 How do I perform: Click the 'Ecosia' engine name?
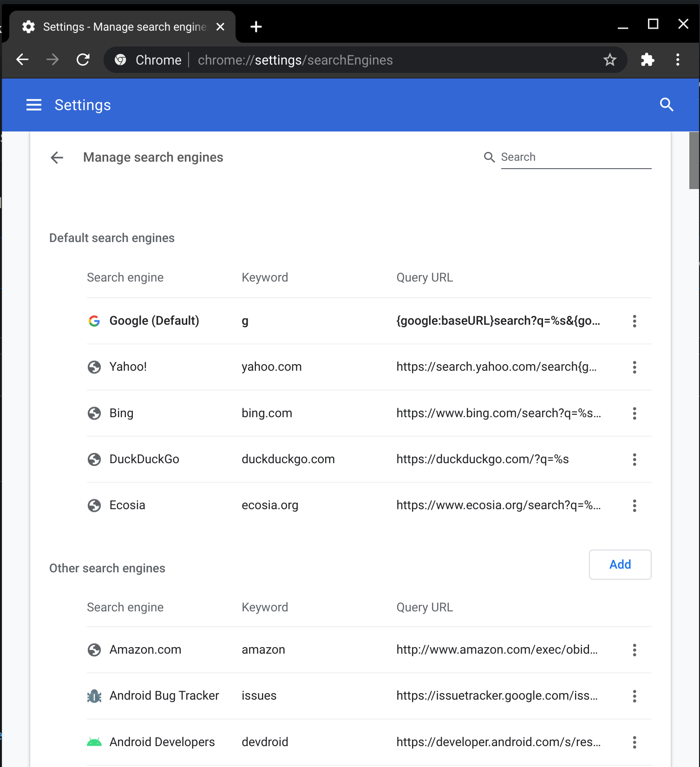[x=127, y=505]
